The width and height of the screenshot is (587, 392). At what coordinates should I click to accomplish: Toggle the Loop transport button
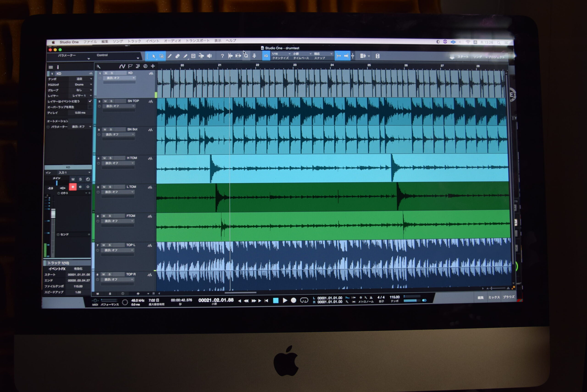pos(304,300)
